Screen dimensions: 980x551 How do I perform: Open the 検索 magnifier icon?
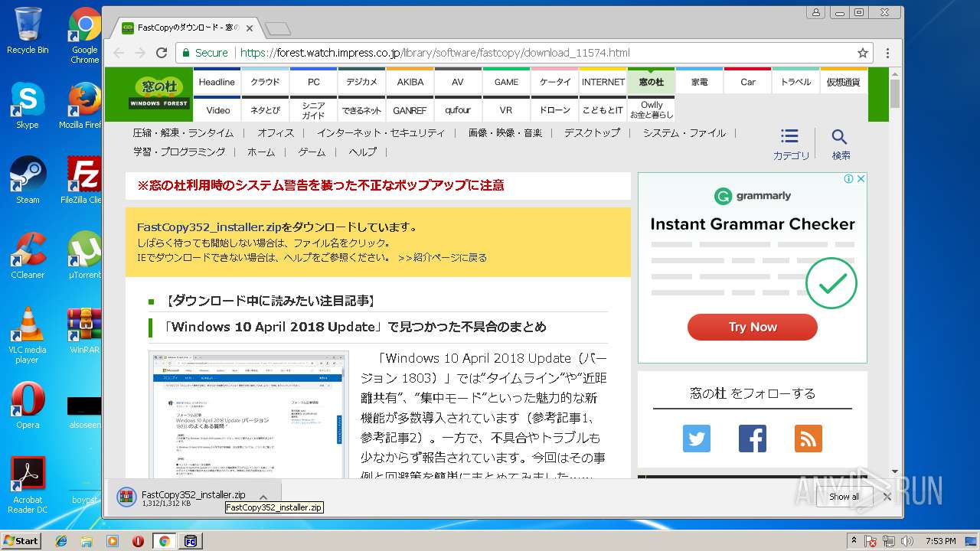(840, 144)
